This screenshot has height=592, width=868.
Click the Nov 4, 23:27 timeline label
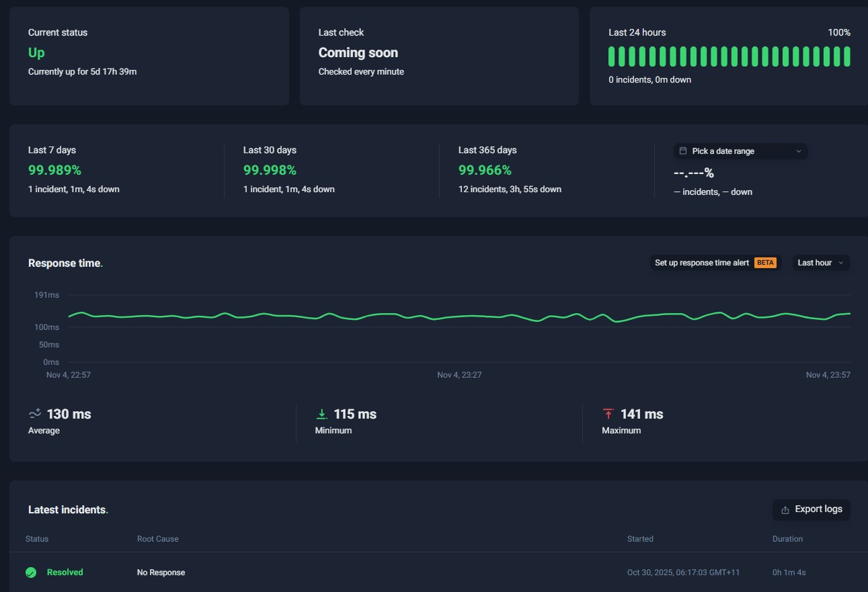(459, 375)
